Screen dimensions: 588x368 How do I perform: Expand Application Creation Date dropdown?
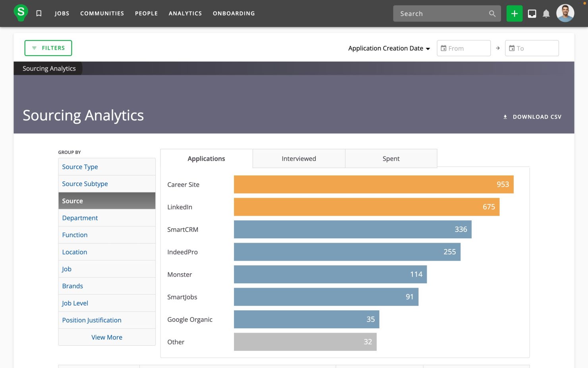coord(389,48)
